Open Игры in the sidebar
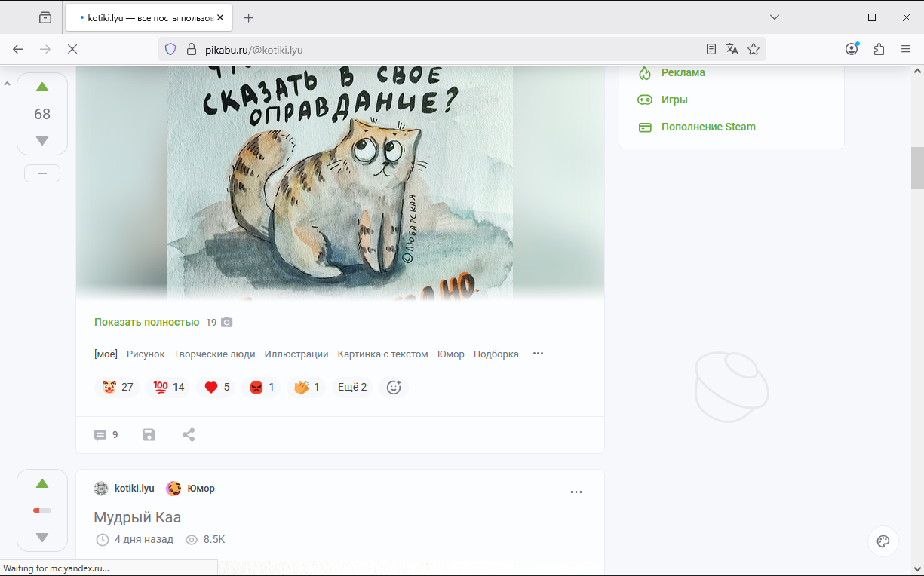The image size is (924, 576). [674, 100]
